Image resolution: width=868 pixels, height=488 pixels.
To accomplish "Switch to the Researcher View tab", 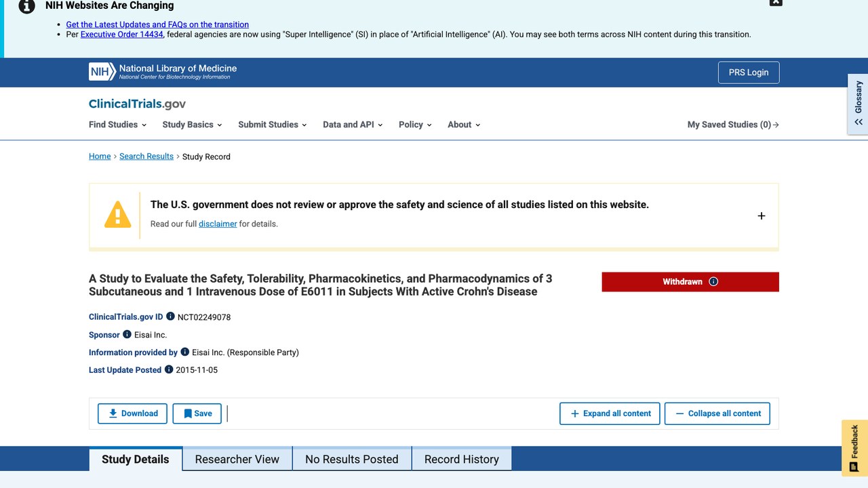I will (x=237, y=459).
